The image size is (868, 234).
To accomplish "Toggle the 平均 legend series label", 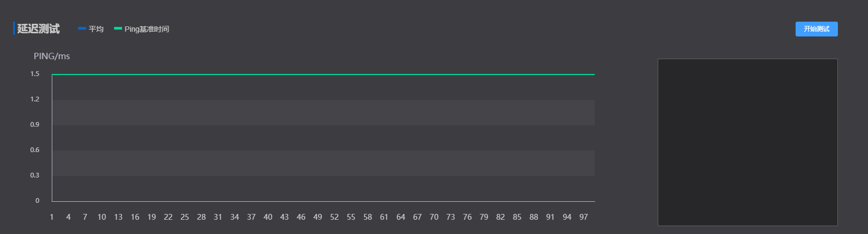I will (96, 29).
